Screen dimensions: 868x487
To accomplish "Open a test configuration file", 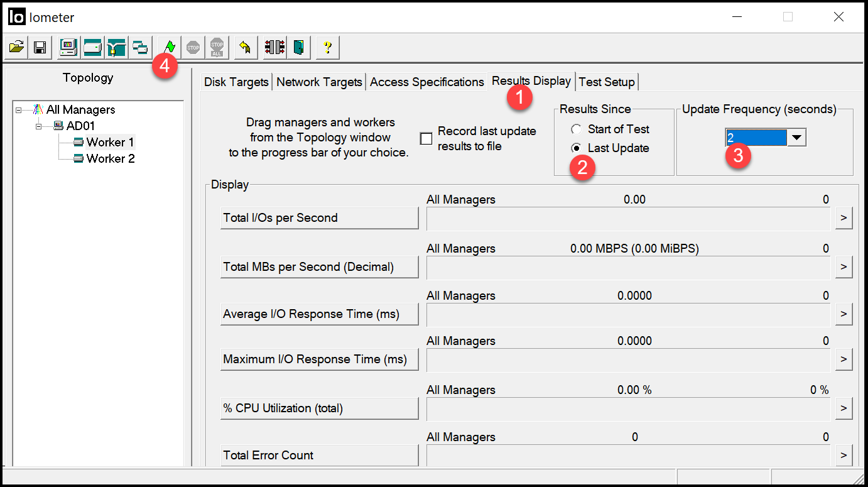I will click(x=17, y=47).
